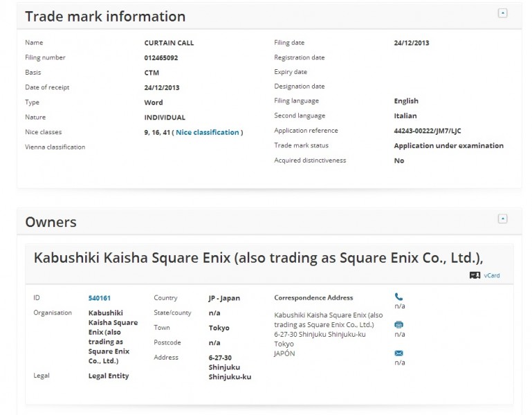Click the Italian second language value
This screenshot has height=415, width=532.
405,116
